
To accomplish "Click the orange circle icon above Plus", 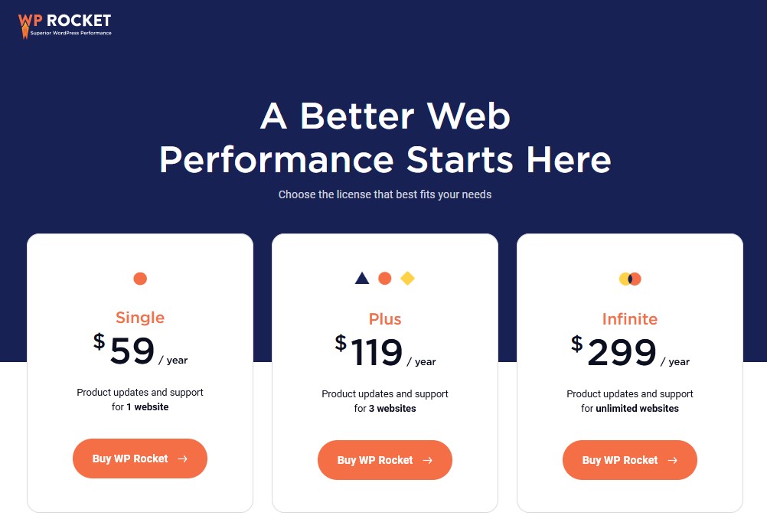I will click(385, 278).
